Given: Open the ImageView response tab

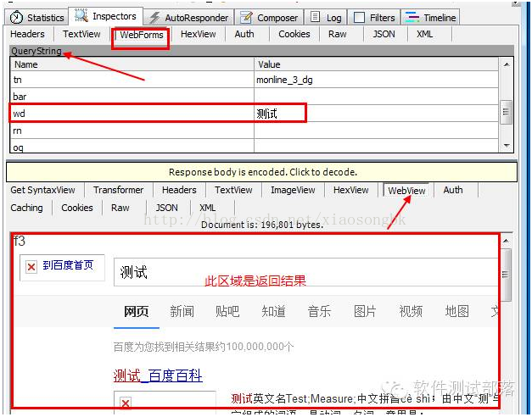Looking at the screenshot, I should 293,190.
